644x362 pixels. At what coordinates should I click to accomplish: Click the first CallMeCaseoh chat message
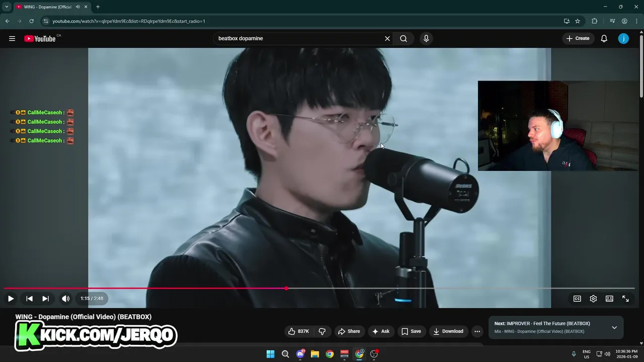[42, 113]
